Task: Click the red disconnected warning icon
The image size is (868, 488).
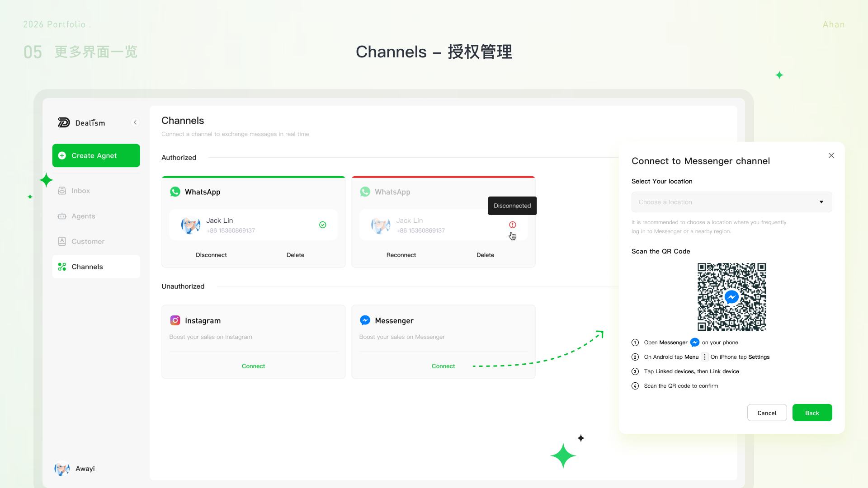Action: coord(513,225)
